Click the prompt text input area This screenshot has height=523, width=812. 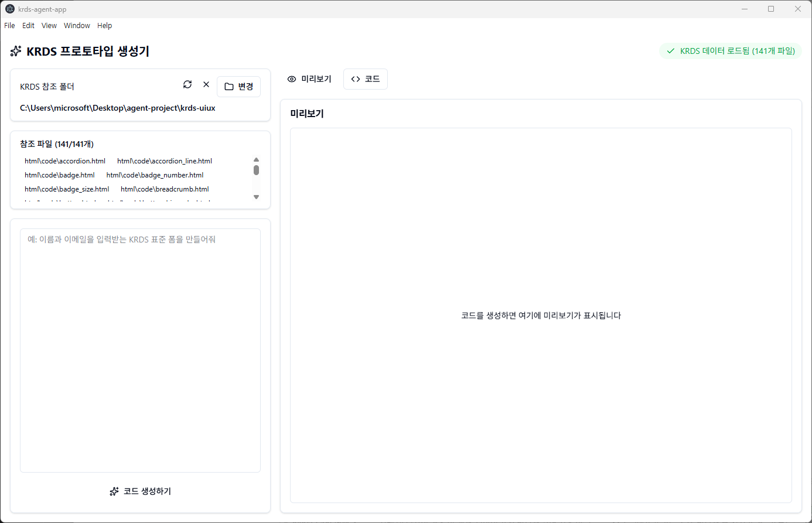140,350
